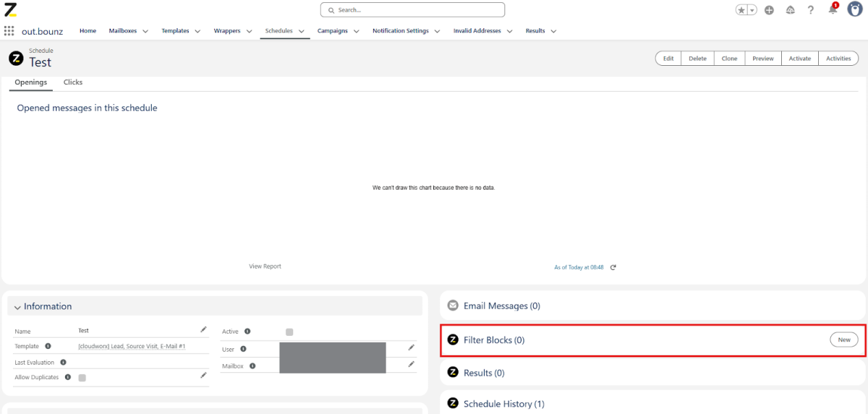868x414 pixels.
Task: Expand the Campaigns menu chevron
Action: coord(357,31)
